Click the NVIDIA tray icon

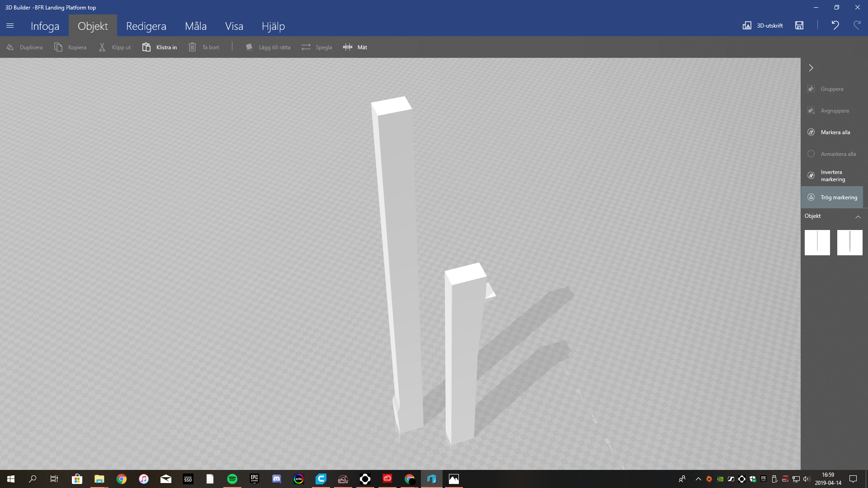[720, 479]
